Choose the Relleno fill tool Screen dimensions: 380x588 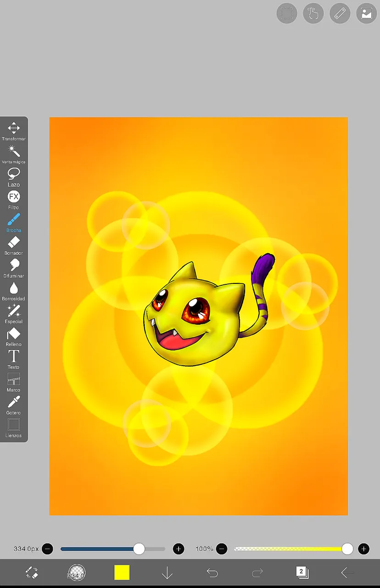(14, 337)
